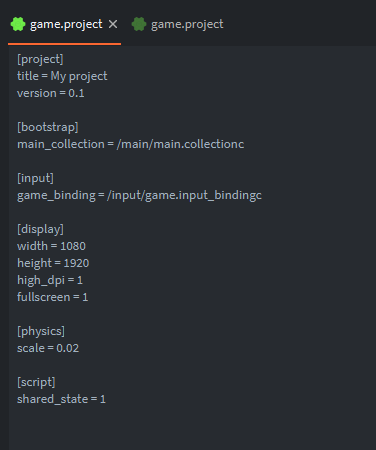Click the dimmed gear icon on second game.project tab
The width and height of the screenshot is (376, 450).
click(139, 24)
